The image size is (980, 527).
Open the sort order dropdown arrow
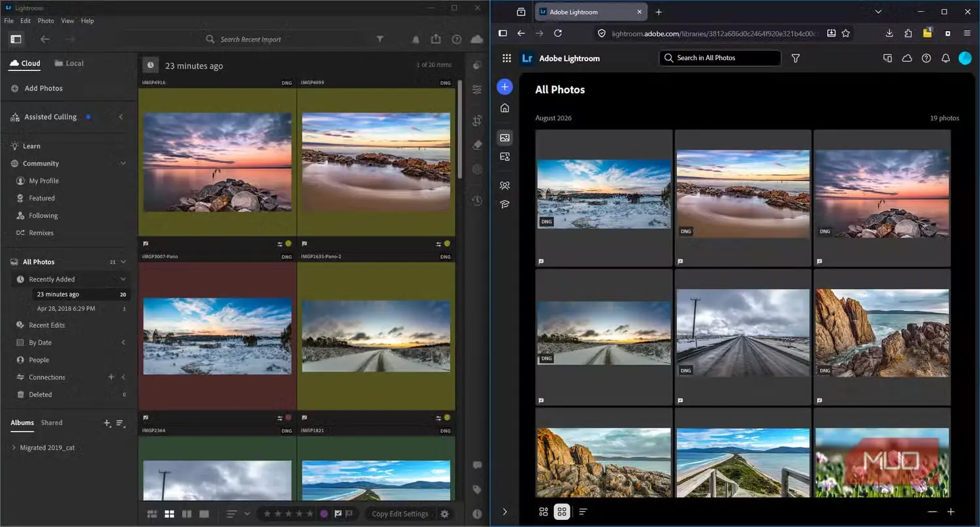247,514
